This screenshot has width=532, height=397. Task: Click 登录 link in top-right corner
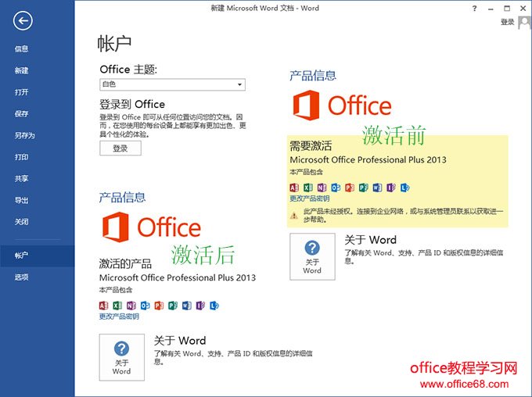click(508, 23)
